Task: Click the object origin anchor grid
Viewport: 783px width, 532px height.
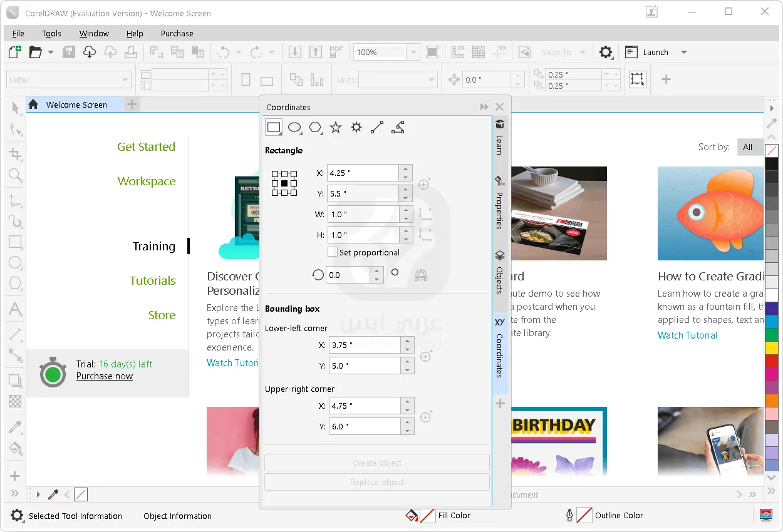Action: (x=284, y=183)
